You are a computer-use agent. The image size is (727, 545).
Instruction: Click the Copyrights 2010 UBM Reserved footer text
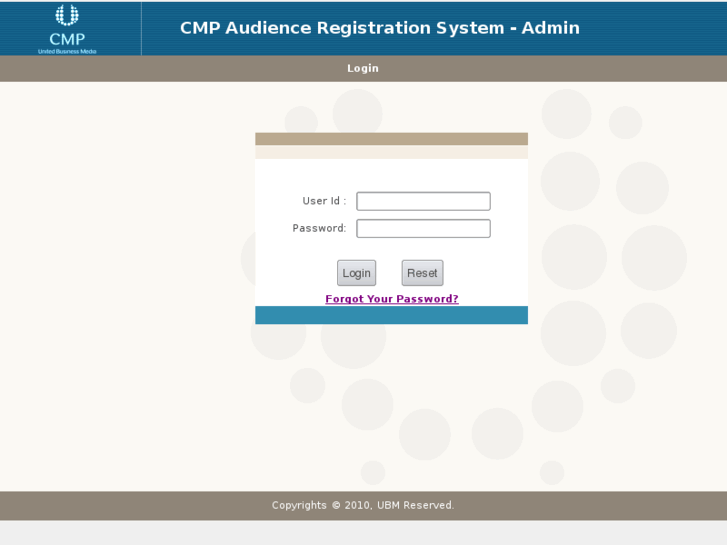click(363, 505)
